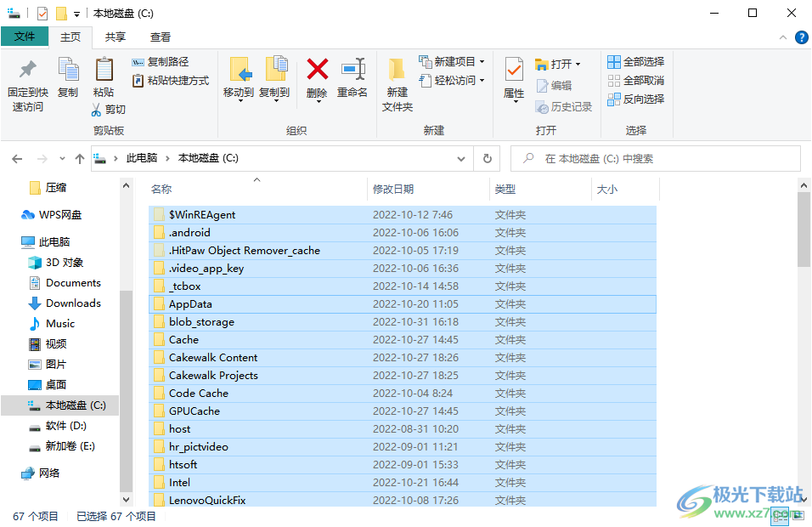The height and width of the screenshot is (527, 812).
Task: Click Select None (全部取消)
Action: click(x=636, y=80)
